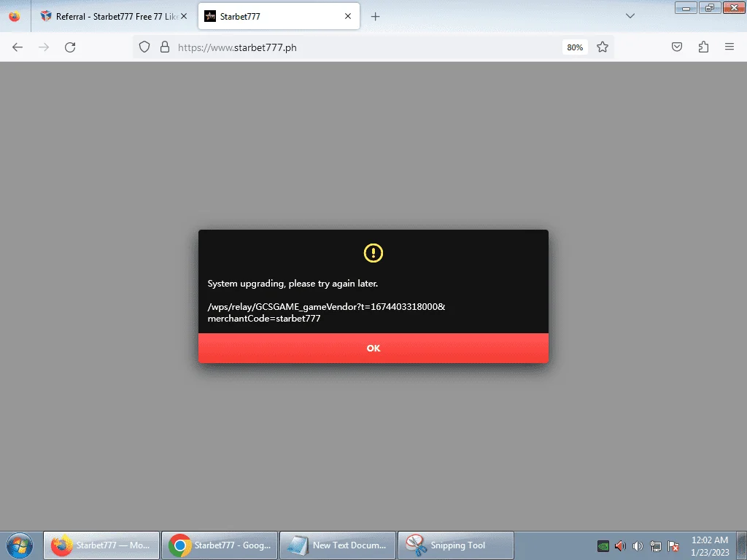Close the Firefox window
This screenshot has height=560, width=747.
(734, 7)
